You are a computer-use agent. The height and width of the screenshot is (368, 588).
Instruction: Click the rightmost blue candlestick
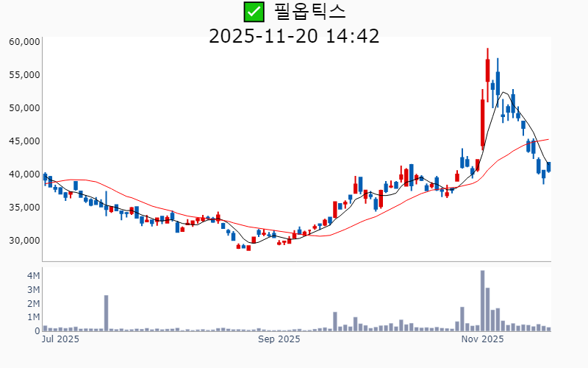[548, 167]
